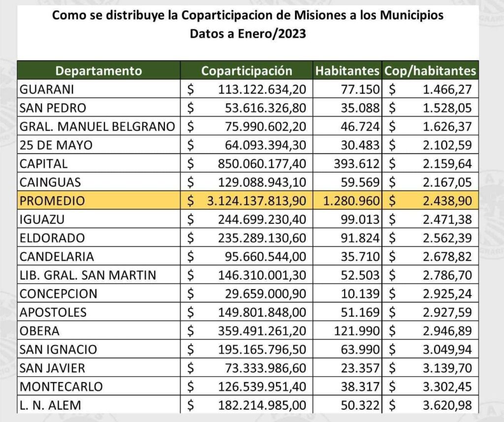
Task: Click the CAPITAL coparticipación value 850.060.177,40
Action: pyautogui.click(x=261, y=163)
